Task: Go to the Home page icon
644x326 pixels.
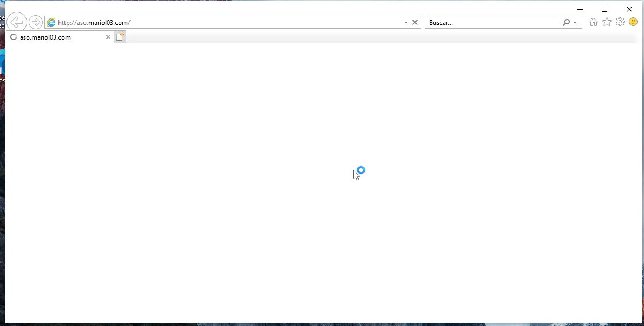Action: pos(594,22)
